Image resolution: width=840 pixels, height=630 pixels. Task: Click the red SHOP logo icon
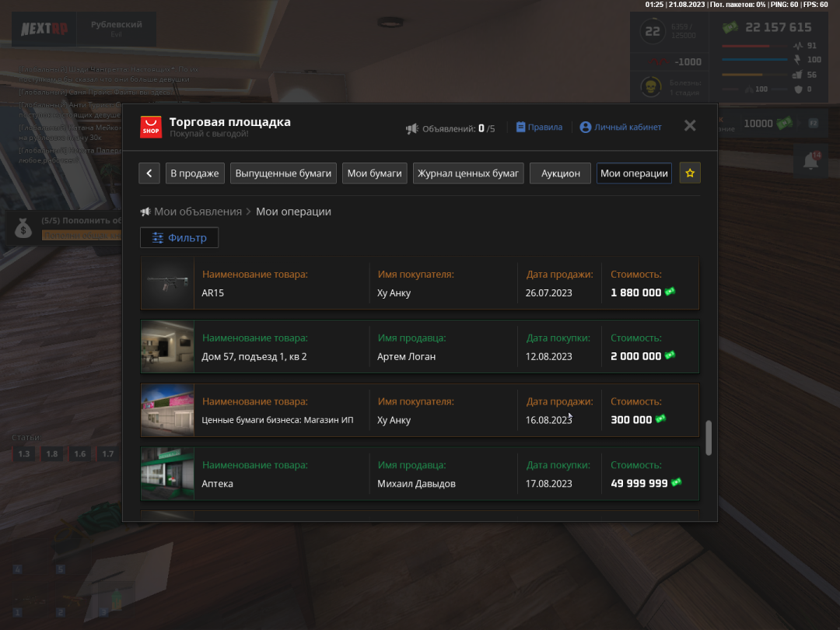[x=151, y=127]
